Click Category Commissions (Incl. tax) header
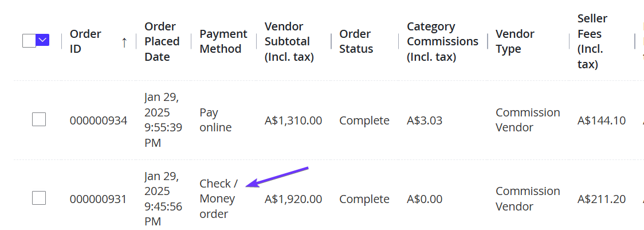The width and height of the screenshot is (644, 230). click(442, 41)
